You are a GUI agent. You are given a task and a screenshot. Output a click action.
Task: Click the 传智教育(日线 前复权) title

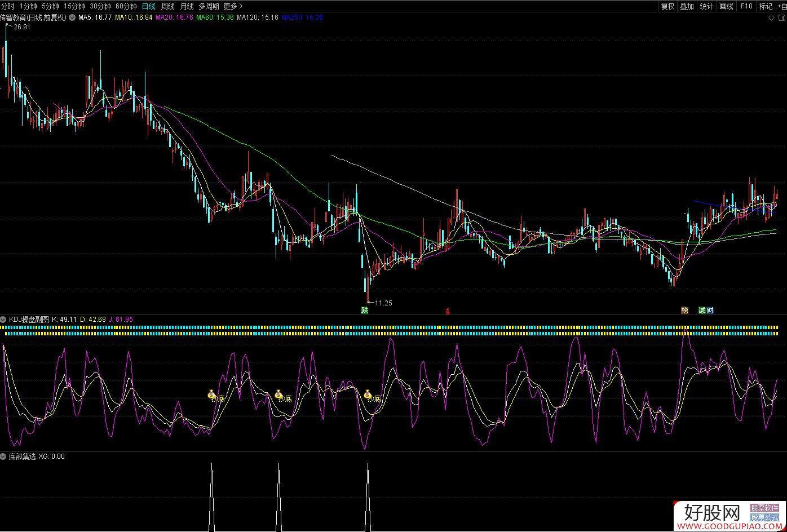pos(33,17)
